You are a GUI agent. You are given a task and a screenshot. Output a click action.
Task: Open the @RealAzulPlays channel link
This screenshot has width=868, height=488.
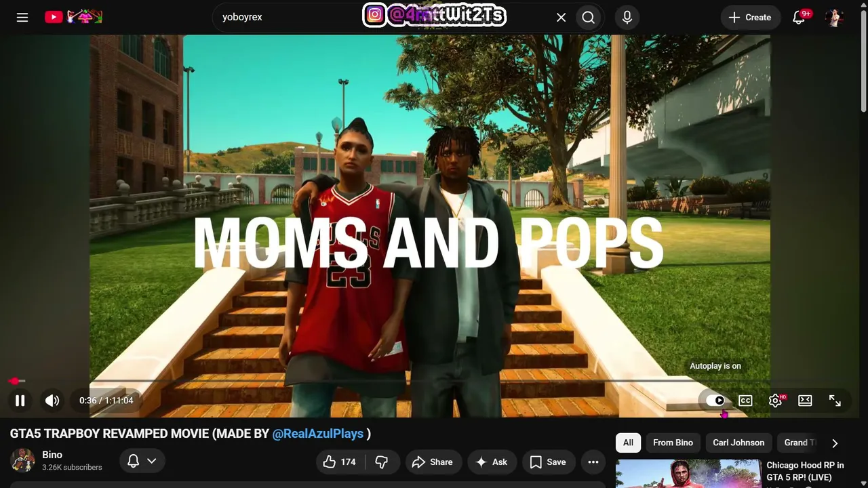[x=318, y=434]
